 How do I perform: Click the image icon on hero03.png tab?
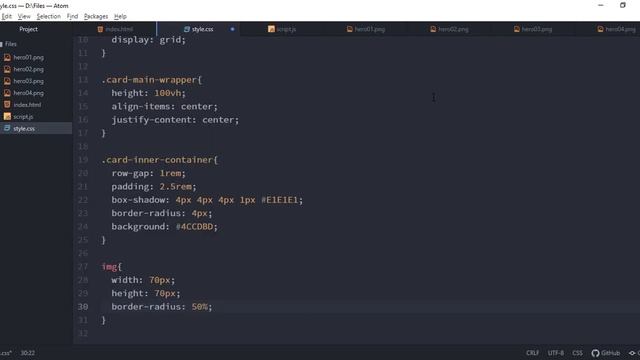517,29
